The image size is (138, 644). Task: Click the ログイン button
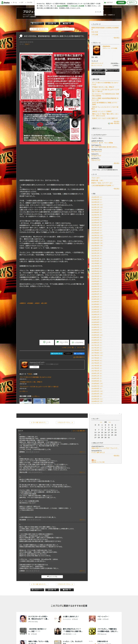coord(132,2)
